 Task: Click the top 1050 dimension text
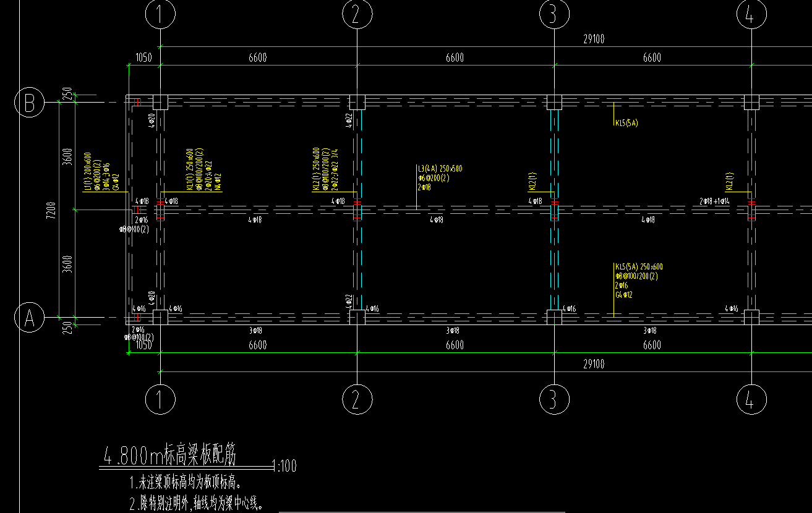click(143, 57)
